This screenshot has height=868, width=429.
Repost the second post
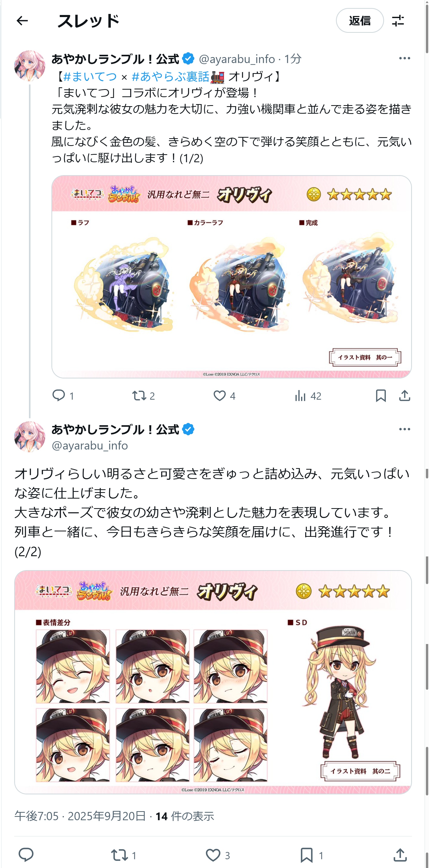[124, 855]
